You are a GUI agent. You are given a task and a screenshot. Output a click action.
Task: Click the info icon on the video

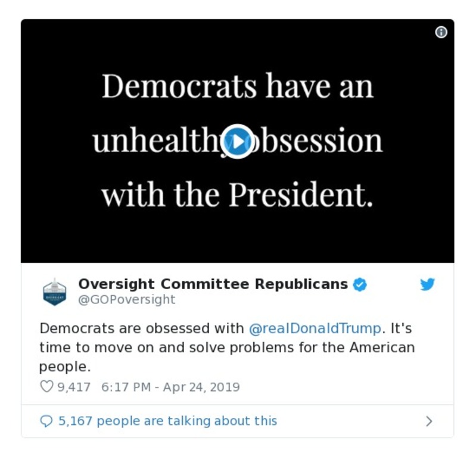[441, 32]
